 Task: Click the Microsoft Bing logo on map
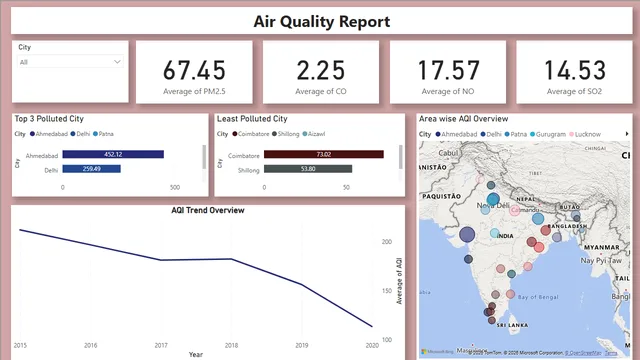click(x=438, y=351)
